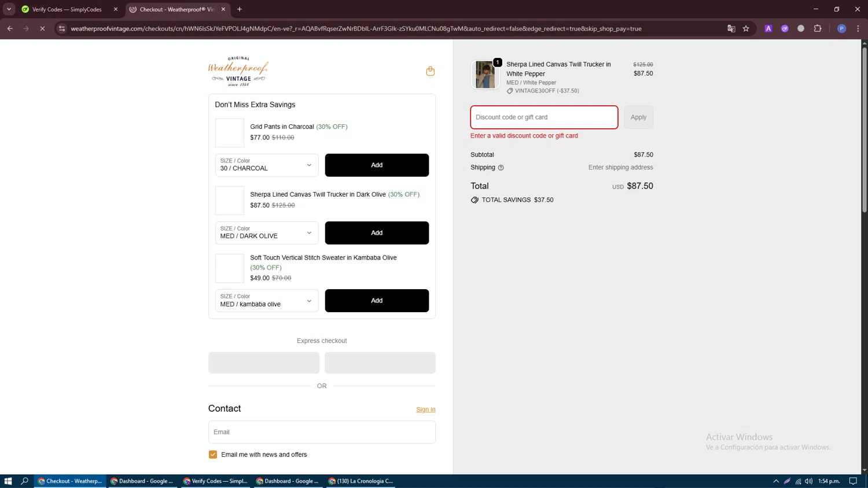Click the browser forward arrow
This screenshot has height=488, width=868.
pyautogui.click(x=26, y=28)
